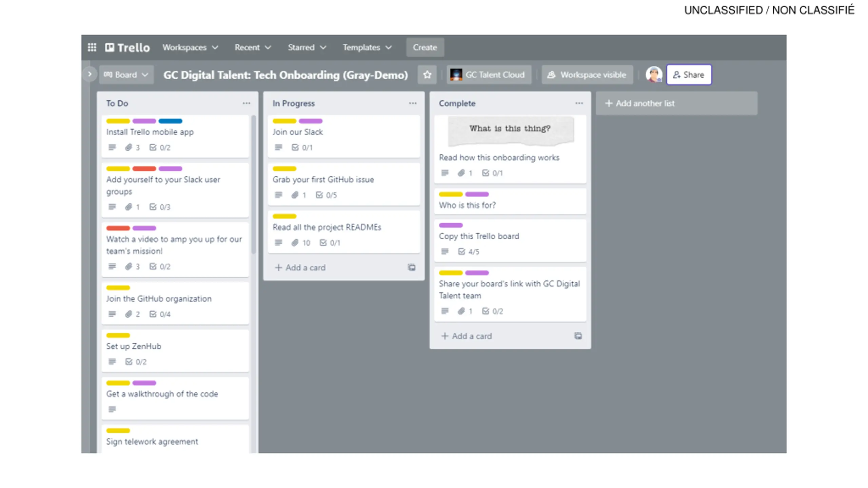Click the blue label on Install Trello mobile app
868x488 pixels.
tap(170, 121)
